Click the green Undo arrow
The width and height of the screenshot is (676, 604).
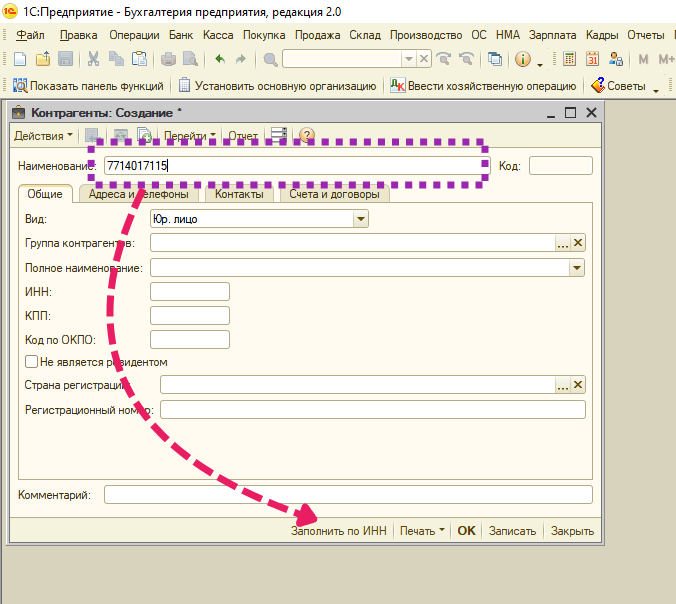click(220, 59)
